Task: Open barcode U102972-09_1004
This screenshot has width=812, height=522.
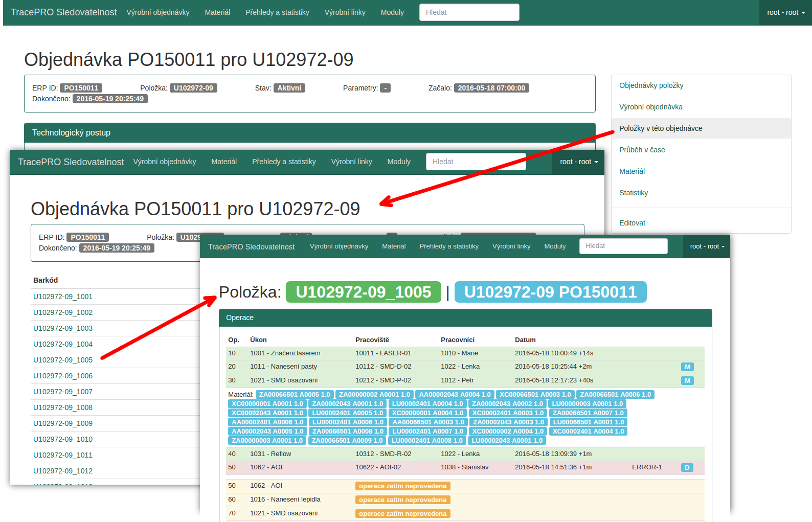Action: [63, 344]
